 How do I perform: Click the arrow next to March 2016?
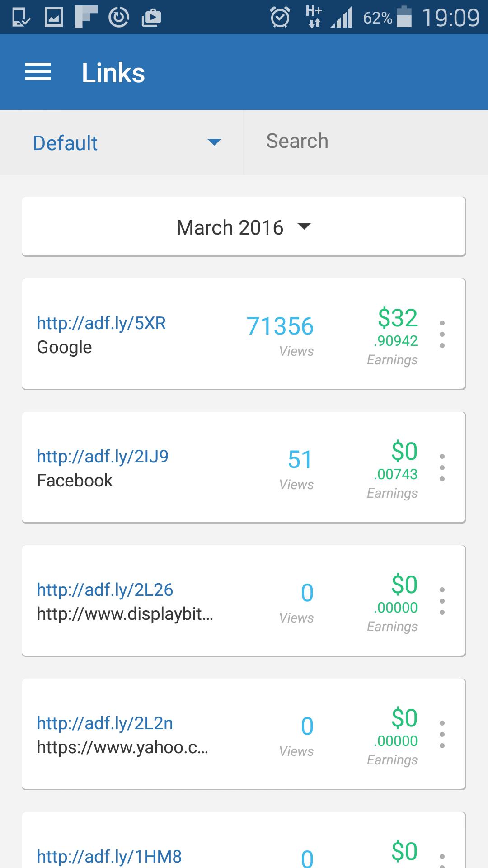[x=305, y=226]
